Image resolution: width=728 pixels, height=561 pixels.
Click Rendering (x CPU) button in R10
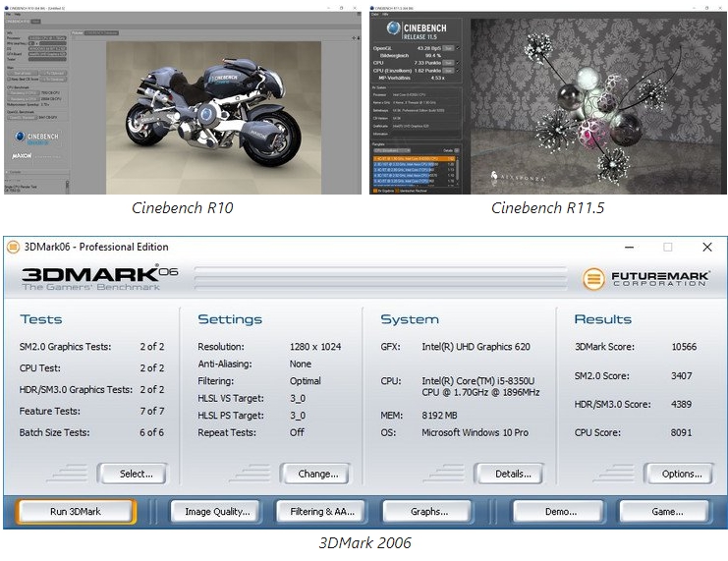pos(24,99)
